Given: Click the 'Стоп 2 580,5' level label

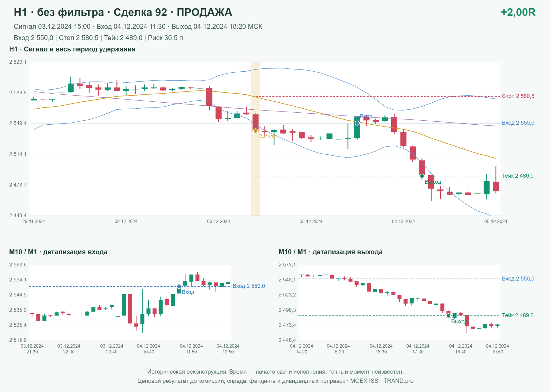Looking at the screenshot, I should coord(518,96).
